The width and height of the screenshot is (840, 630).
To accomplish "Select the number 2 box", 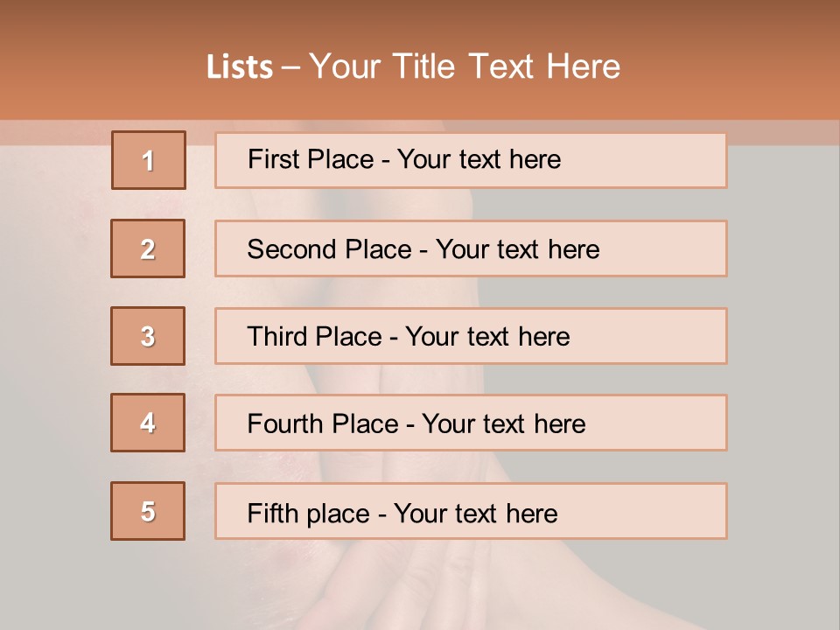I will tap(148, 248).
